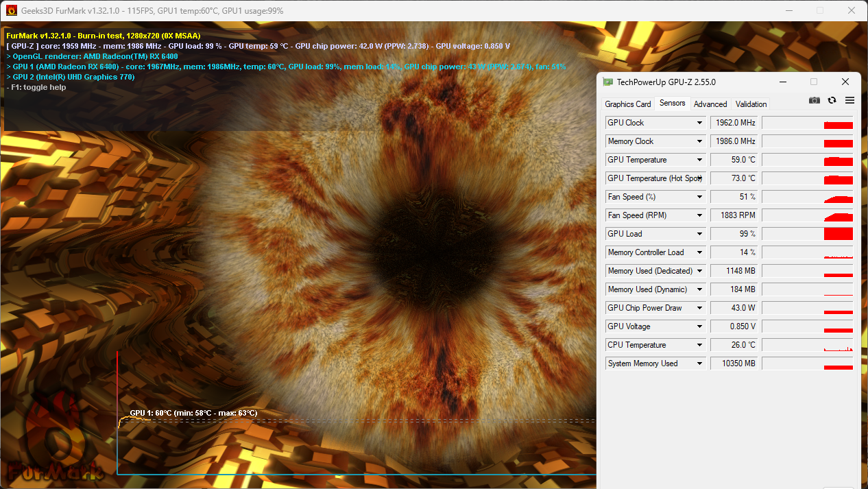Image resolution: width=868 pixels, height=489 pixels.
Task: Switch to the Graphics Card tab
Action: point(628,104)
